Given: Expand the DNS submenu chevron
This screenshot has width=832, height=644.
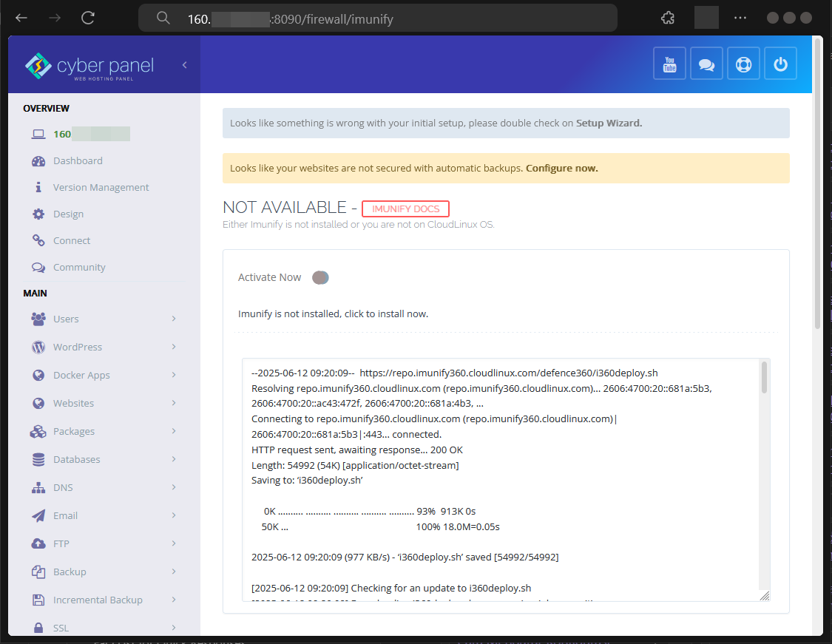Looking at the screenshot, I should pos(174,487).
